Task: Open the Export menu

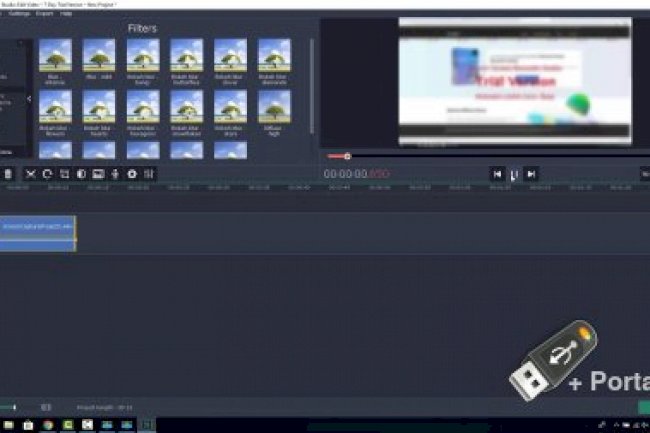Action: tap(44, 14)
